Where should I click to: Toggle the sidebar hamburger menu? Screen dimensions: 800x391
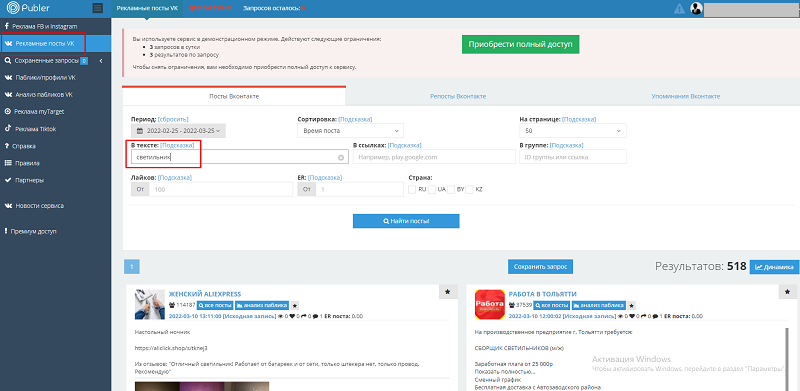point(98,8)
